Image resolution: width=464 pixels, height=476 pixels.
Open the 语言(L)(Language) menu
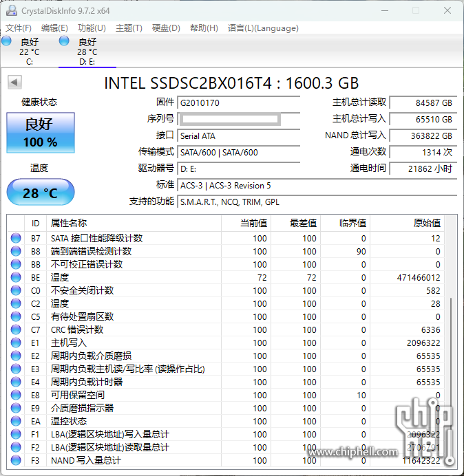pyautogui.click(x=263, y=28)
